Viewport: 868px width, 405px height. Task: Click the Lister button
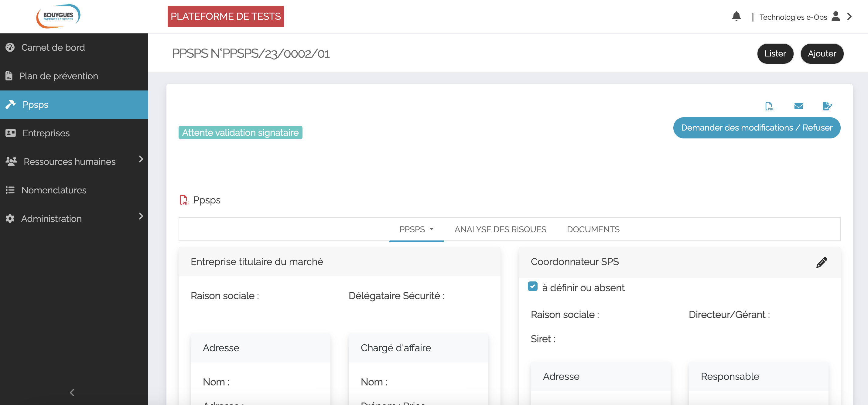(x=775, y=53)
